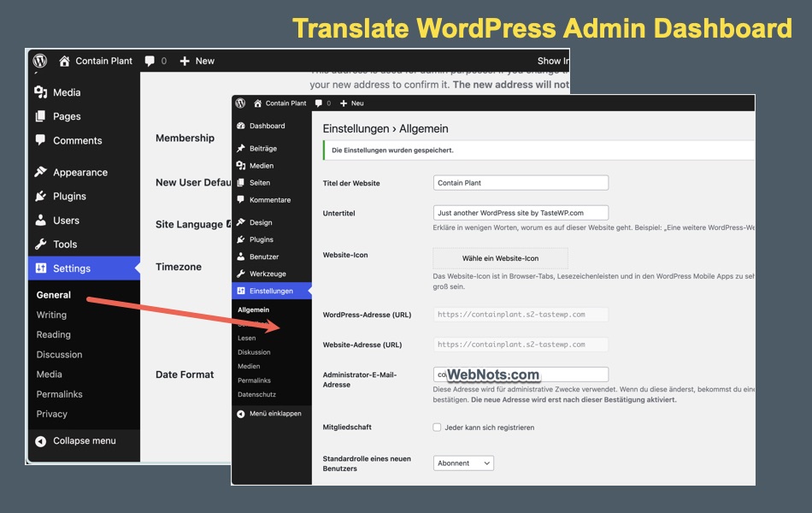Open Writing settings in English submenu

51,315
